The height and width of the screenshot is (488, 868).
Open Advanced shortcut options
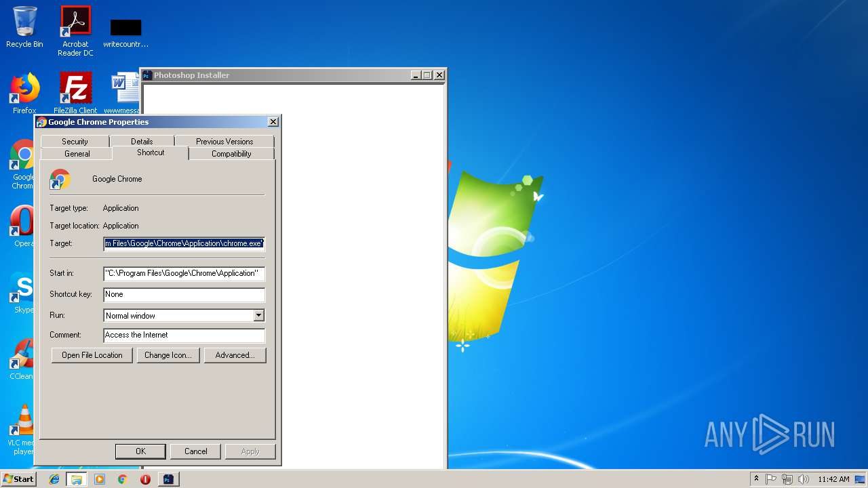[235, 355]
